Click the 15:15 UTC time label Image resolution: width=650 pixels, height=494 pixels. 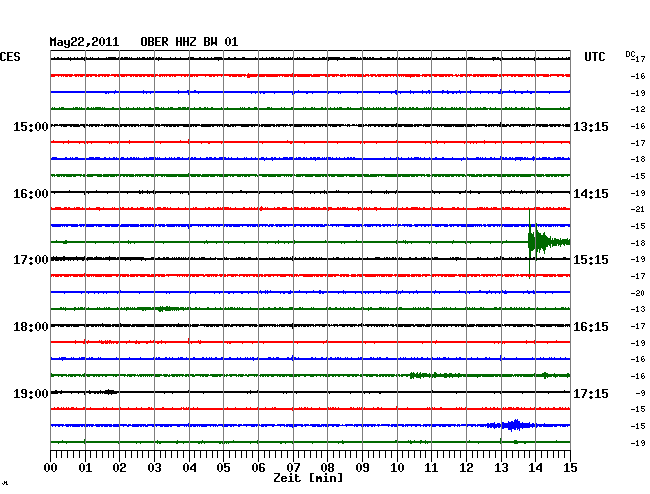point(591,260)
